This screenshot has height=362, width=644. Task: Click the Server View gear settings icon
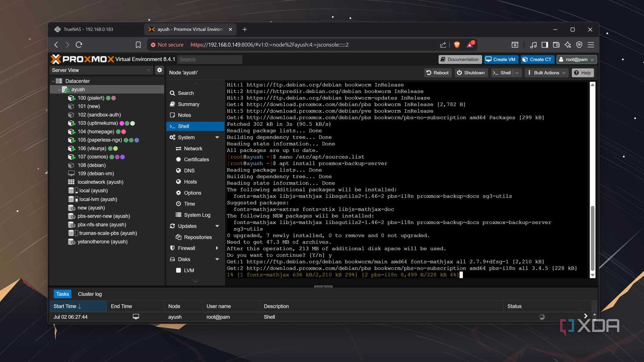tap(159, 70)
